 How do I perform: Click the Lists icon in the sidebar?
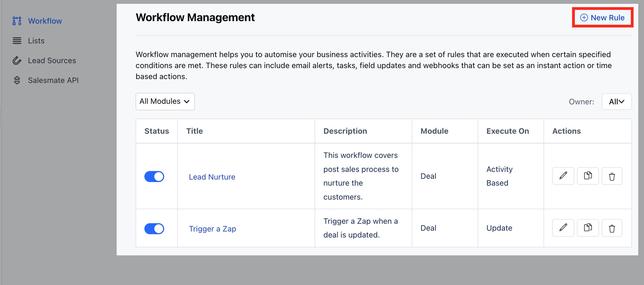pyautogui.click(x=16, y=40)
